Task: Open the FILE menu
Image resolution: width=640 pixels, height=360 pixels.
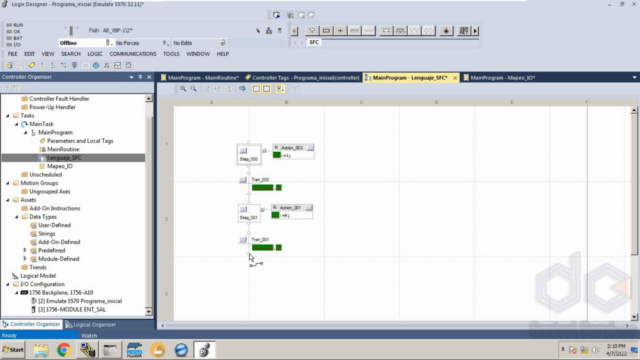Action: click(x=12, y=54)
